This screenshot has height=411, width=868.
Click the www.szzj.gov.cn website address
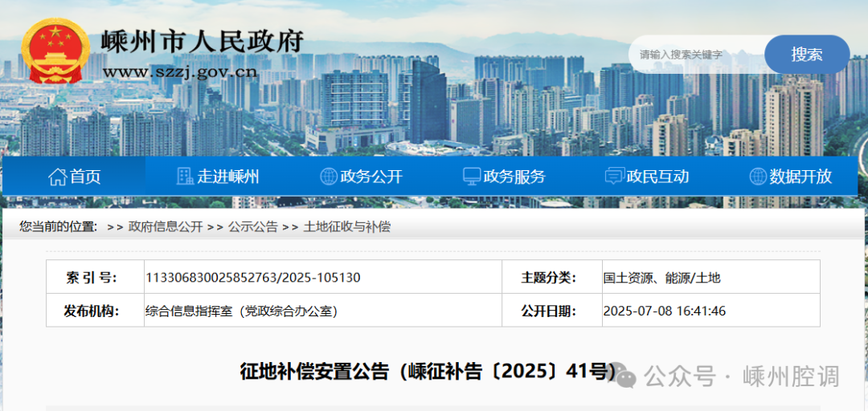(x=179, y=72)
